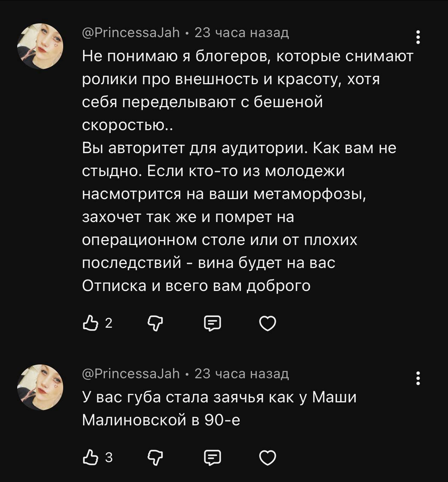Open reply box under the "Отписка и всего вам доброго" comment
The height and width of the screenshot is (482, 448).
coord(212,324)
